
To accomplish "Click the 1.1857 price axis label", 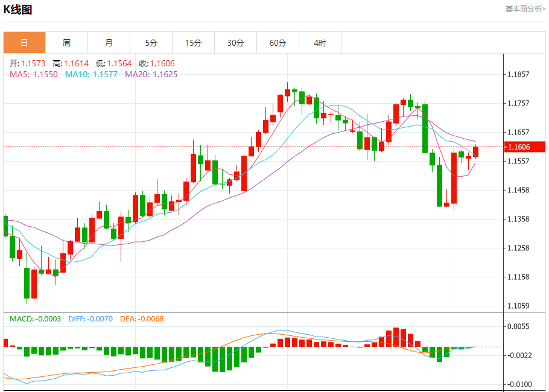I will coord(519,75).
